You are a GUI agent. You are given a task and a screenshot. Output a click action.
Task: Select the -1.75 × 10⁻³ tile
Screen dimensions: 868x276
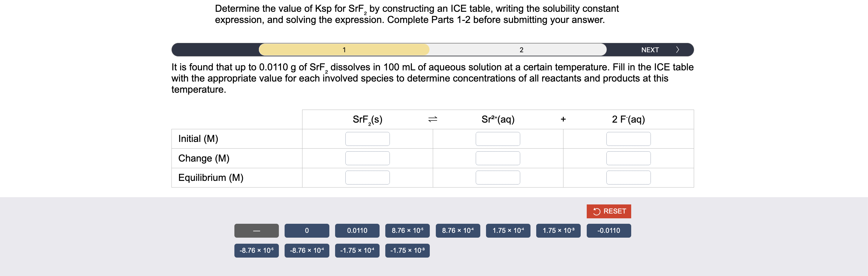[407, 250]
